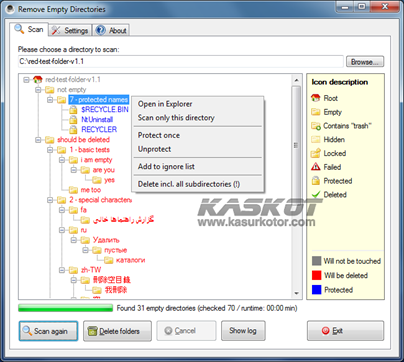Click the protected folder icon of $RECYCLE.BIN

pos(73,110)
